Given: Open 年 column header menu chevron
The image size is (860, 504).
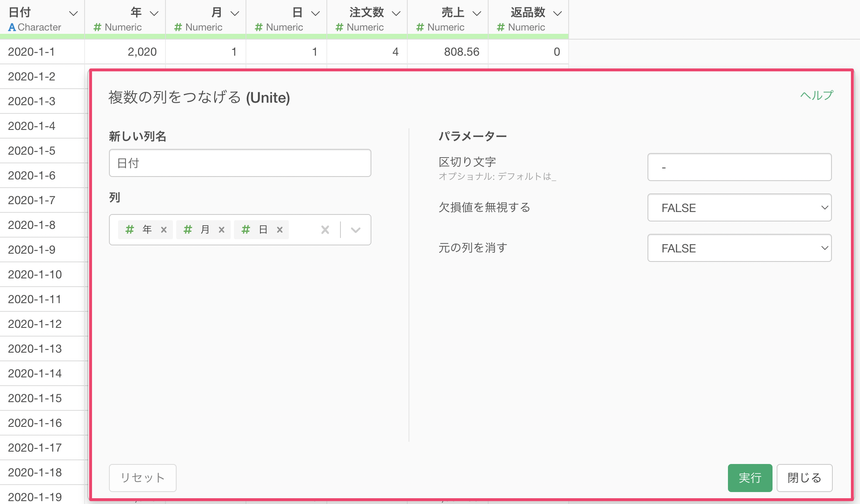Looking at the screenshot, I should 154,14.
